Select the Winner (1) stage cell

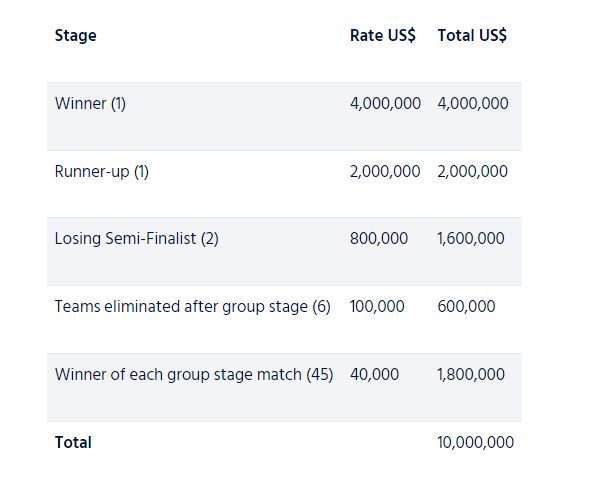(x=90, y=103)
